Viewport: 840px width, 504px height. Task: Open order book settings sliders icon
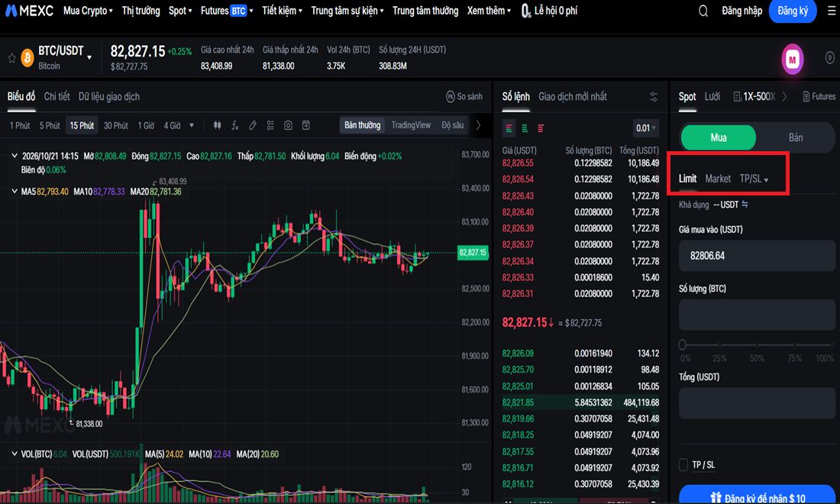(x=654, y=97)
